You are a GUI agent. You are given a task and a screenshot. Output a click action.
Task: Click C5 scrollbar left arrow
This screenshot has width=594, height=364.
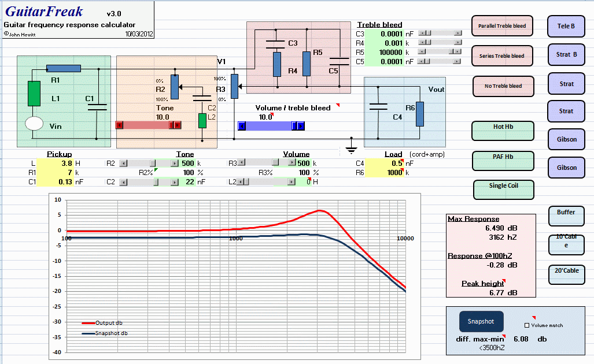pyautogui.click(x=421, y=61)
